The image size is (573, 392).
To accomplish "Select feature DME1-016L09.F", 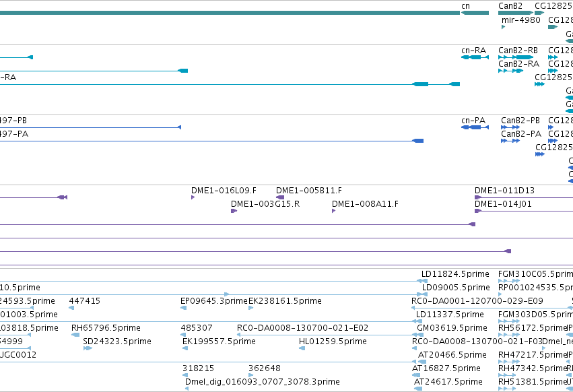I will [x=224, y=191].
